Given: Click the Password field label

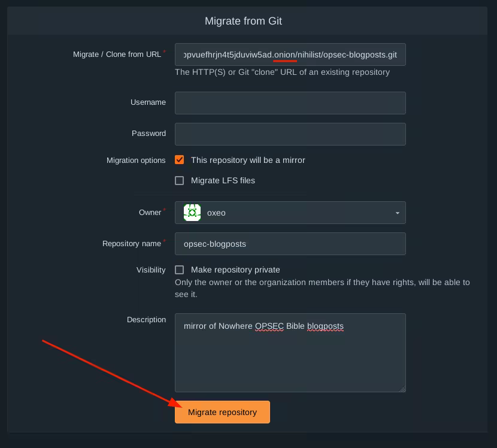Looking at the screenshot, I should [x=149, y=134].
